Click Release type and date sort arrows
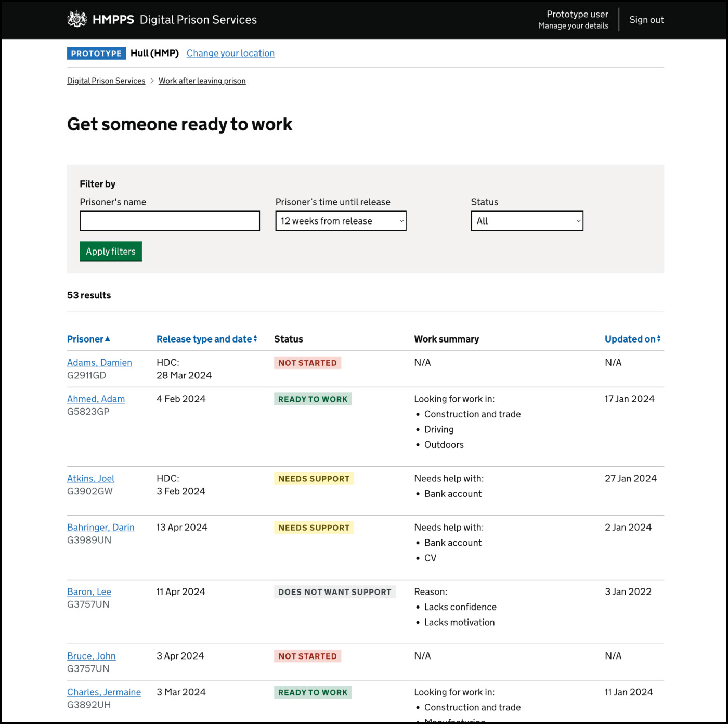The width and height of the screenshot is (728, 724). 255,339
